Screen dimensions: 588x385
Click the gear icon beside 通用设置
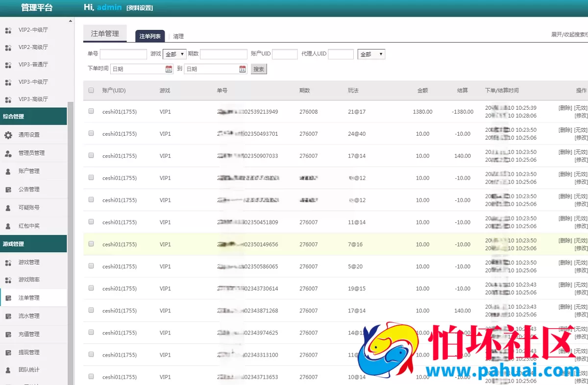[8, 135]
